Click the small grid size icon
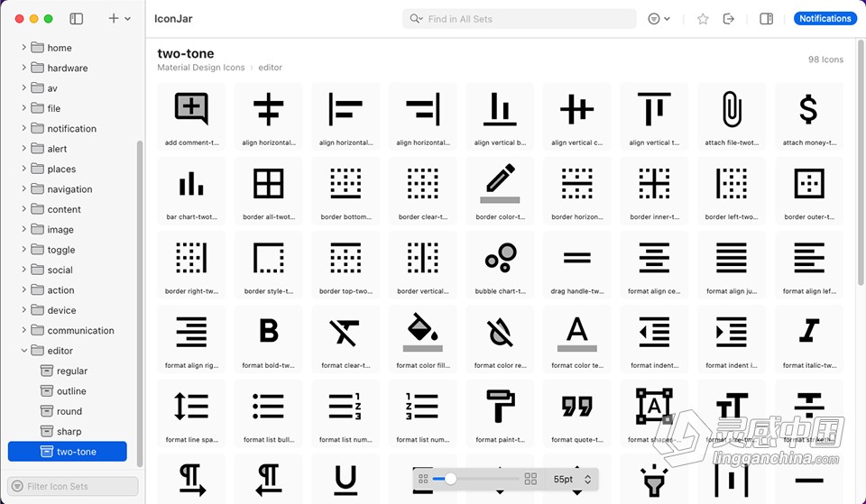 tap(423, 479)
